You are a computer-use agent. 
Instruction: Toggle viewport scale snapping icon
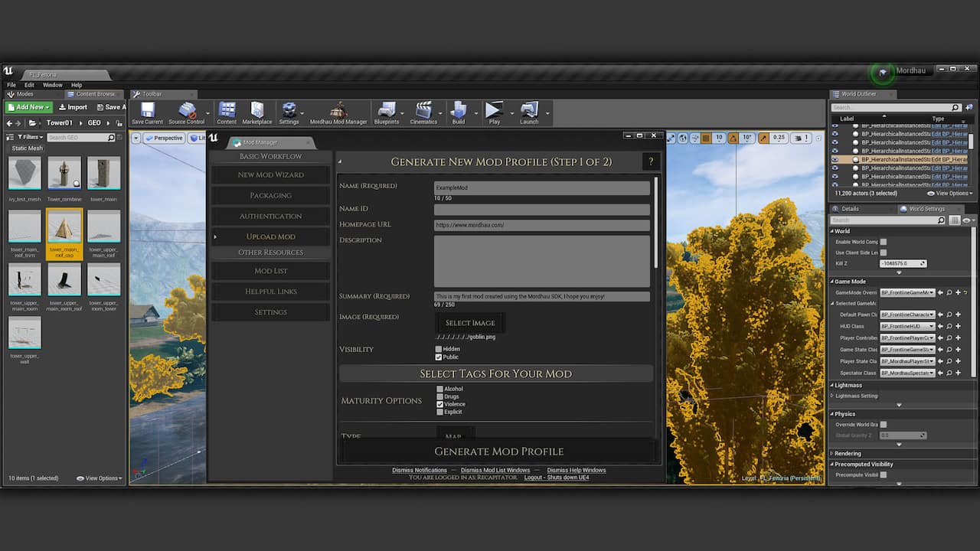[763, 138]
